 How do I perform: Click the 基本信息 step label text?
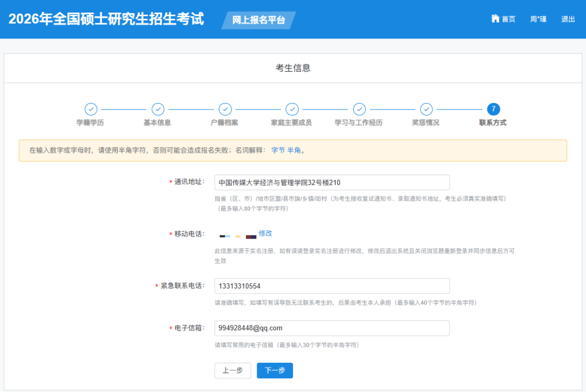click(158, 123)
